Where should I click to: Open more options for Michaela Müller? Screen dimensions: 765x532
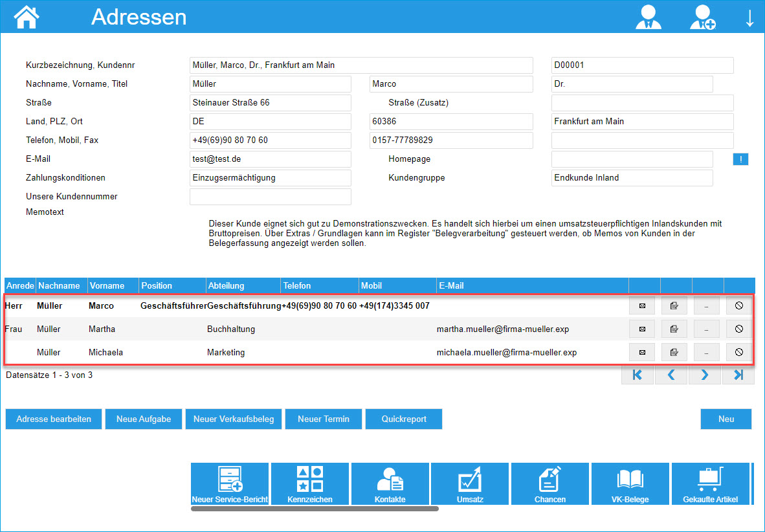point(706,352)
